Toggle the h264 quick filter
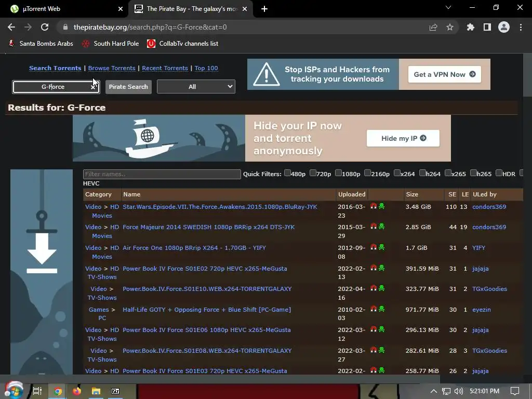 422,173
